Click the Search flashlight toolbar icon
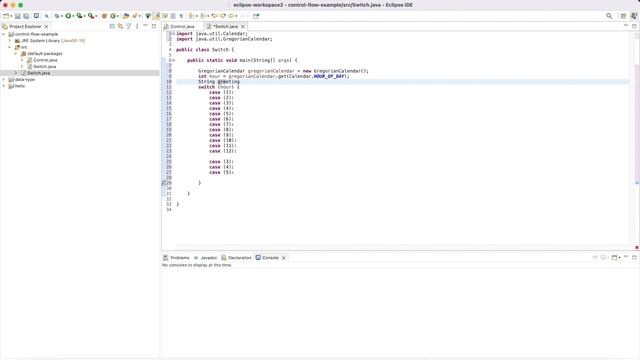 tap(135, 16)
